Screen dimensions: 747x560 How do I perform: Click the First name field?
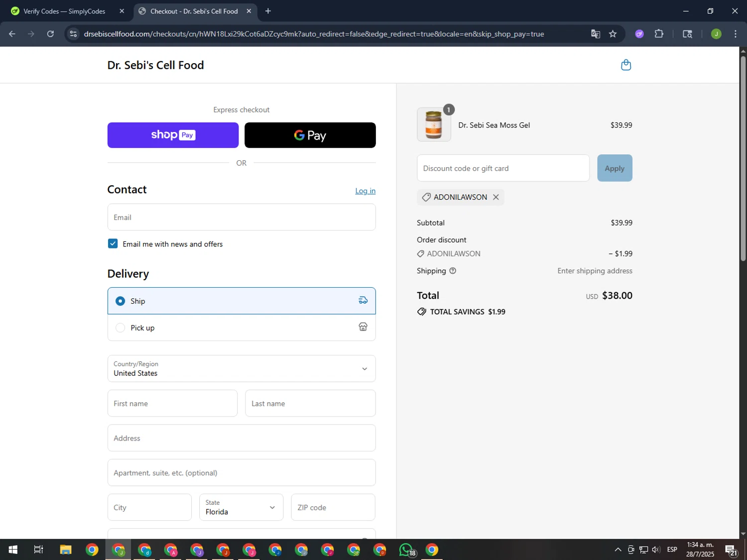point(172,403)
